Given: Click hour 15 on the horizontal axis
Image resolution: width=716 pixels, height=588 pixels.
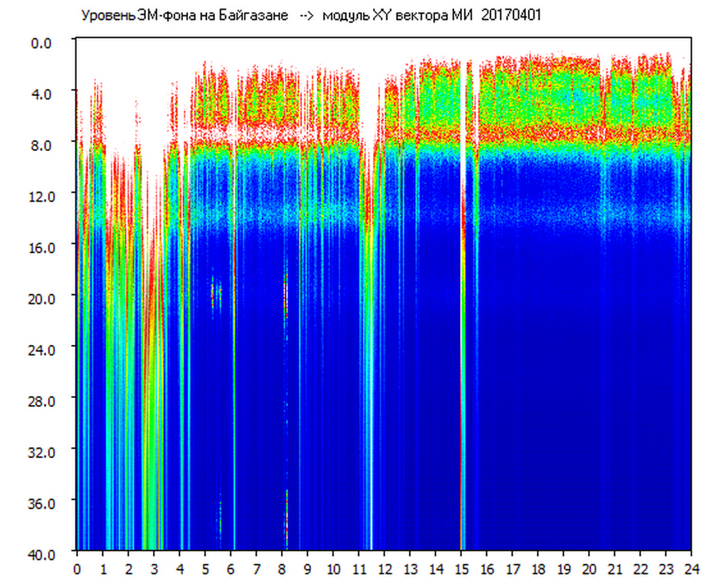Looking at the screenshot, I should point(461,569).
